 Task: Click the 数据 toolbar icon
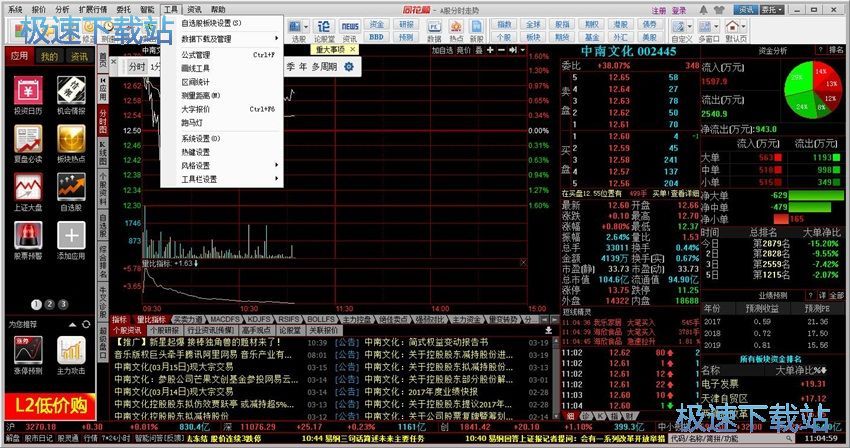pyautogui.click(x=434, y=31)
